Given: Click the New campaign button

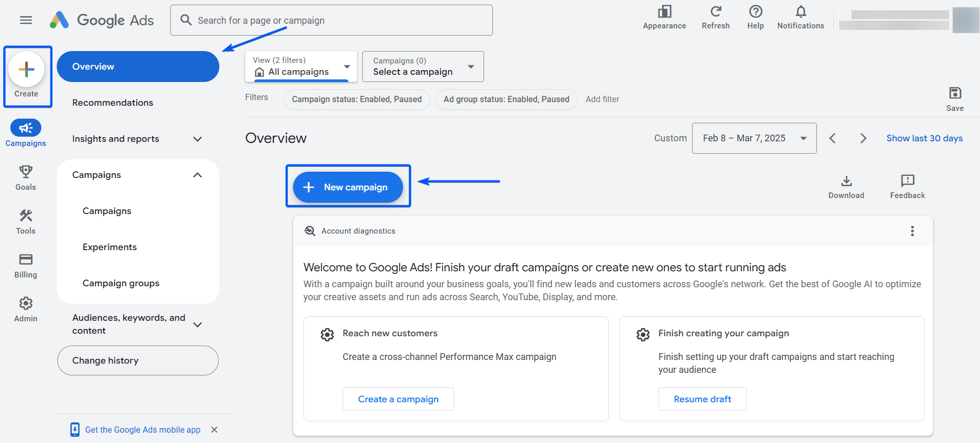Looking at the screenshot, I should pos(348,187).
